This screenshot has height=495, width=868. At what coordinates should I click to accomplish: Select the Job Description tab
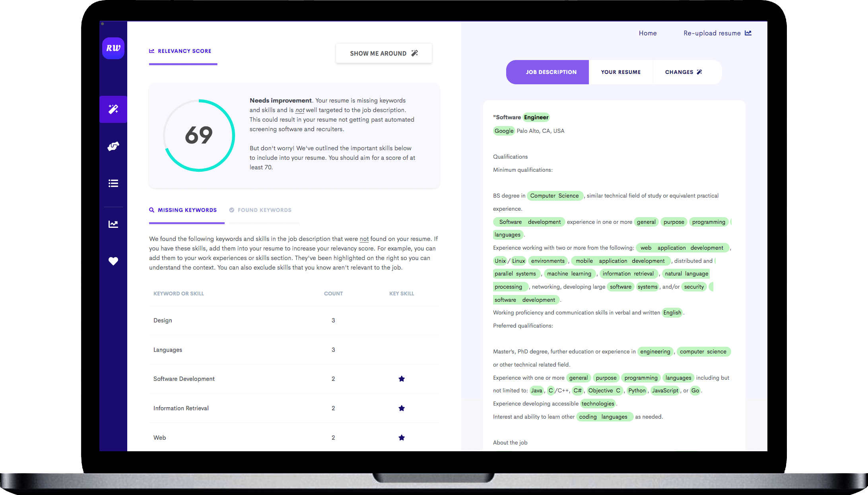point(548,72)
